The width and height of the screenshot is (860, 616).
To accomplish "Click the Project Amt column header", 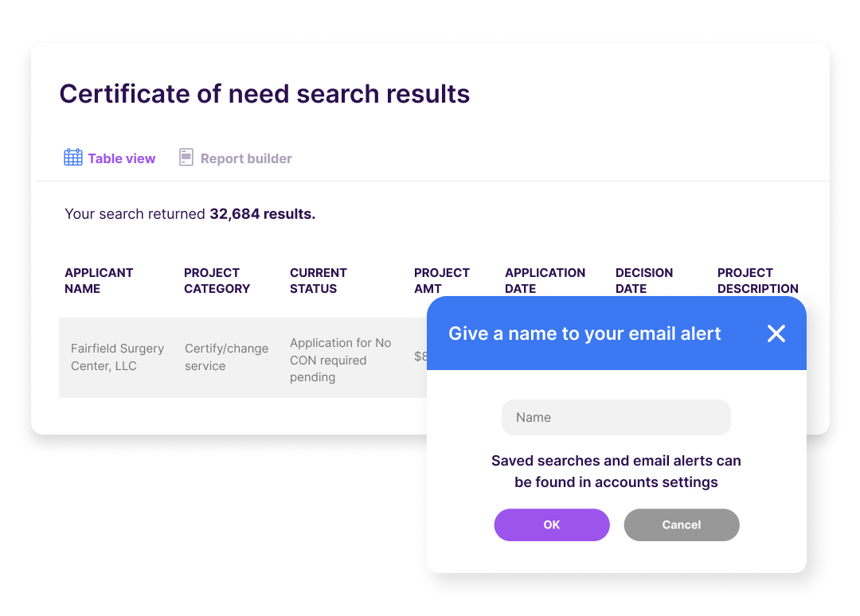I will click(441, 281).
